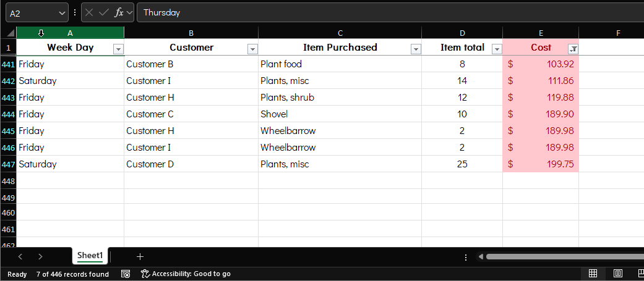Switch to Normal view
Image resolution: width=644 pixels, height=281 pixels.
(593, 274)
